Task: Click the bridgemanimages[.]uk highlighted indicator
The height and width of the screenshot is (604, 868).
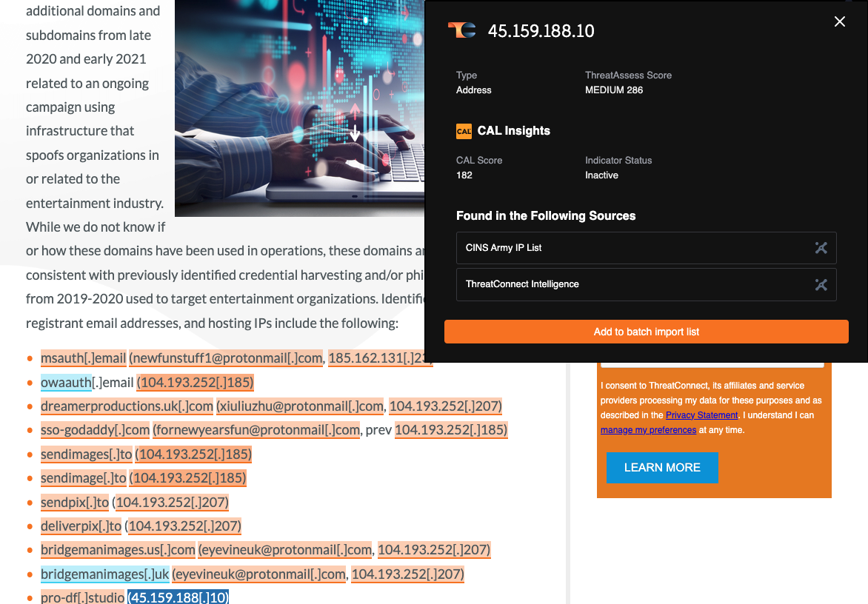Action: click(x=104, y=574)
